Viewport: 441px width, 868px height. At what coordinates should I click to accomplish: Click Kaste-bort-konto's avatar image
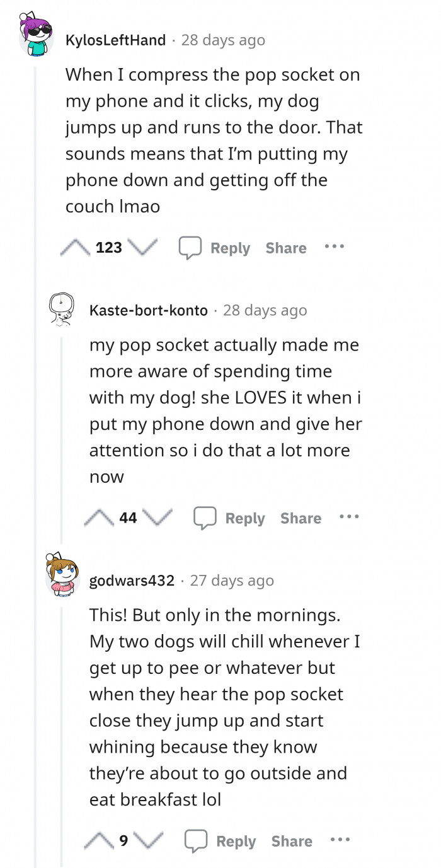click(x=62, y=309)
